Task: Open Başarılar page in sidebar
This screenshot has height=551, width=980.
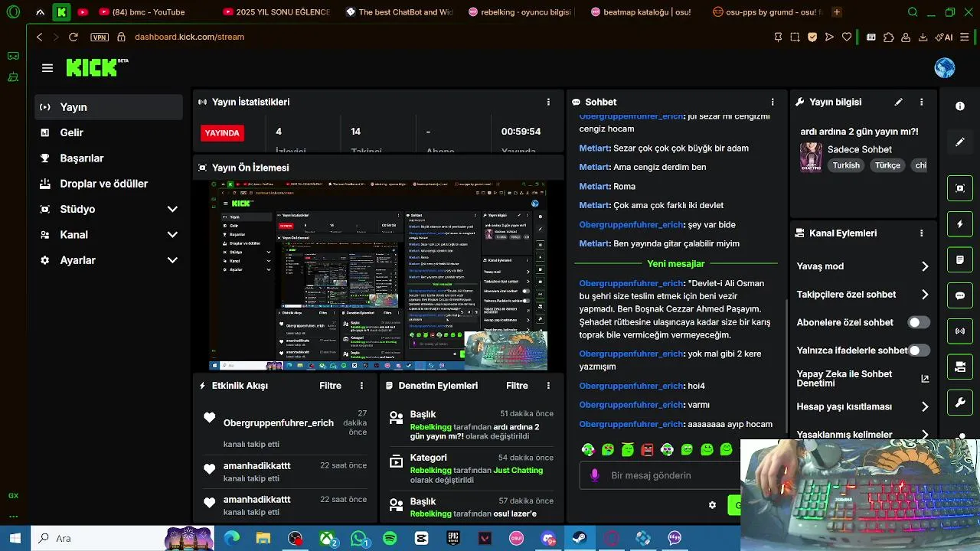Action: pyautogui.click(x=109, y=158)
